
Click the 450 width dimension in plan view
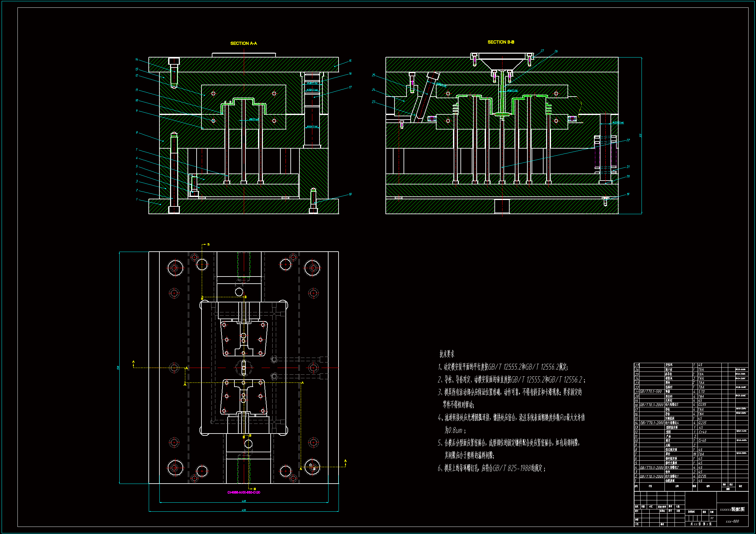click(244, 510)
